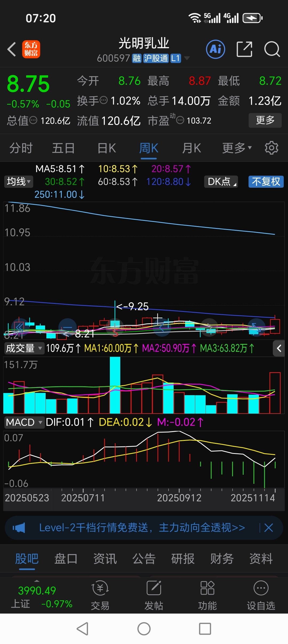Viewport: 288px width, 644px height.
Task: Tap info icon beside 市盈
Action: (x=180, y=120)
